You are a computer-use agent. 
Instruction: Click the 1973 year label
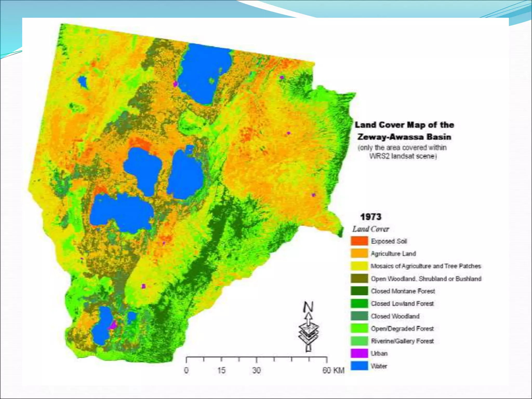371,217
